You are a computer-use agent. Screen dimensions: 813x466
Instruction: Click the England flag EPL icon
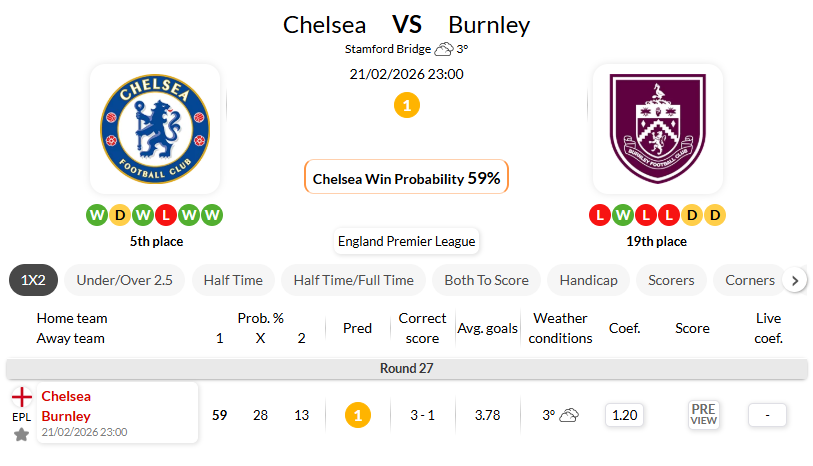(x=21, y=397)
